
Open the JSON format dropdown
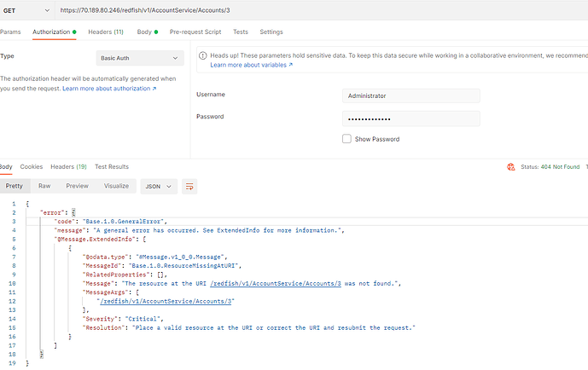159,186
